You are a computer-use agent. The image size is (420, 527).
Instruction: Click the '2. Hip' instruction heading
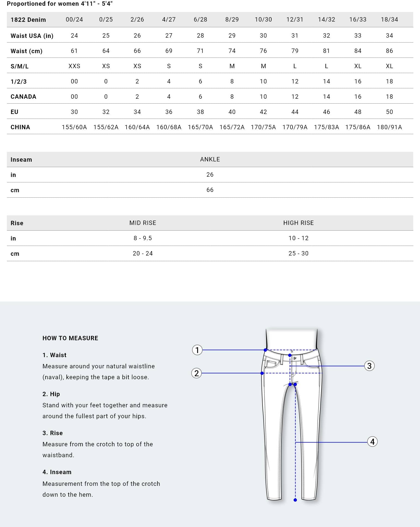pos(51,394)
